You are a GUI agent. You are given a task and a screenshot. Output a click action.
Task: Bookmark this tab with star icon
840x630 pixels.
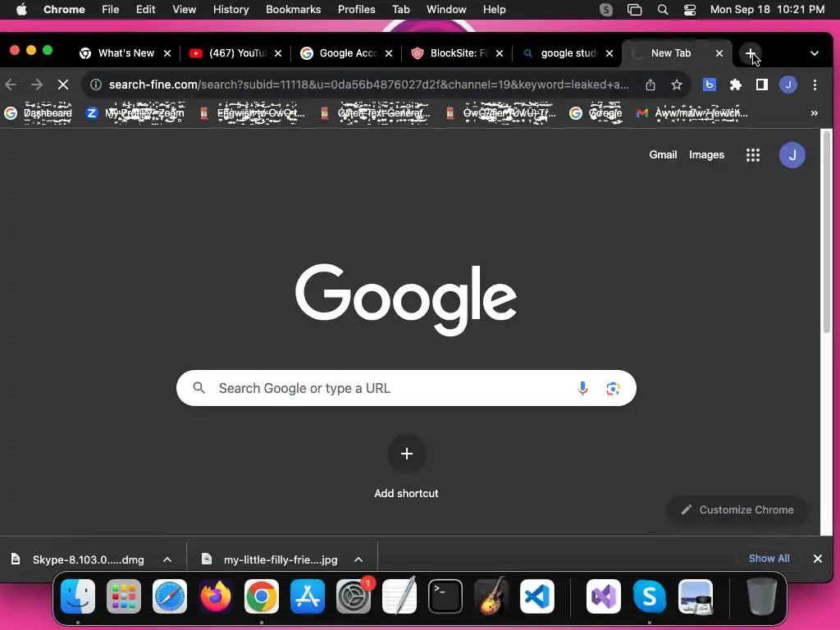coord(677,84)
